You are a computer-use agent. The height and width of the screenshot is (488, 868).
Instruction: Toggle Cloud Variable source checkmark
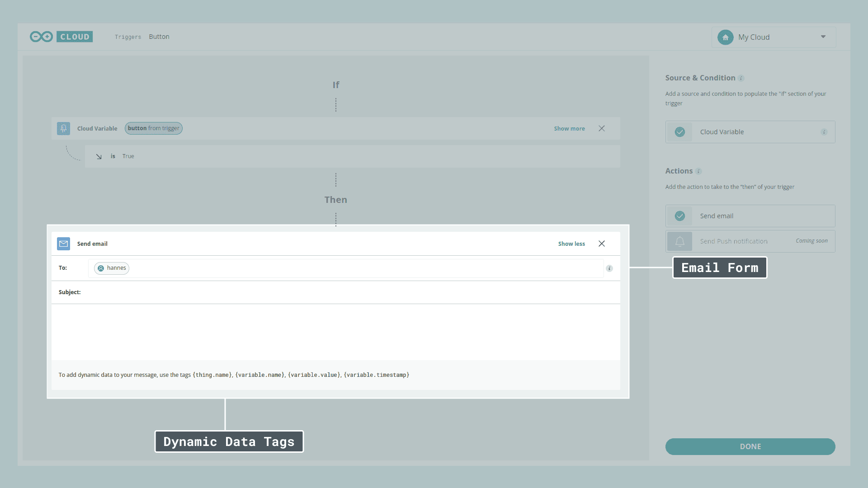(x=679, y=132)
